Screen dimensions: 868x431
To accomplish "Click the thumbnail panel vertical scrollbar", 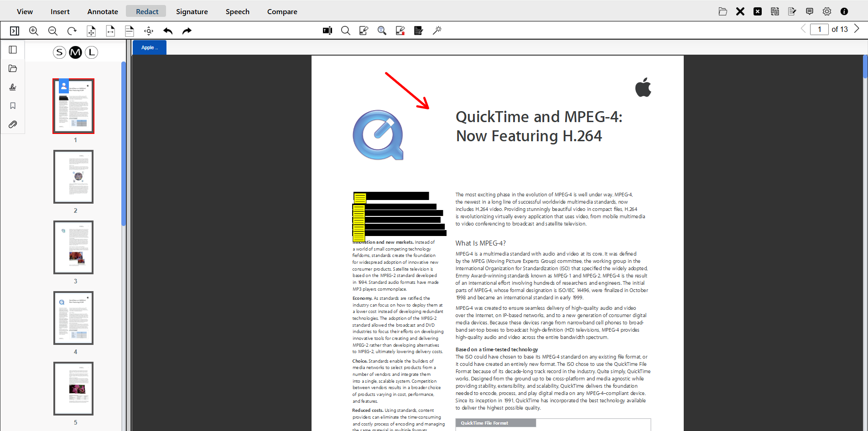I will (124, 144).
